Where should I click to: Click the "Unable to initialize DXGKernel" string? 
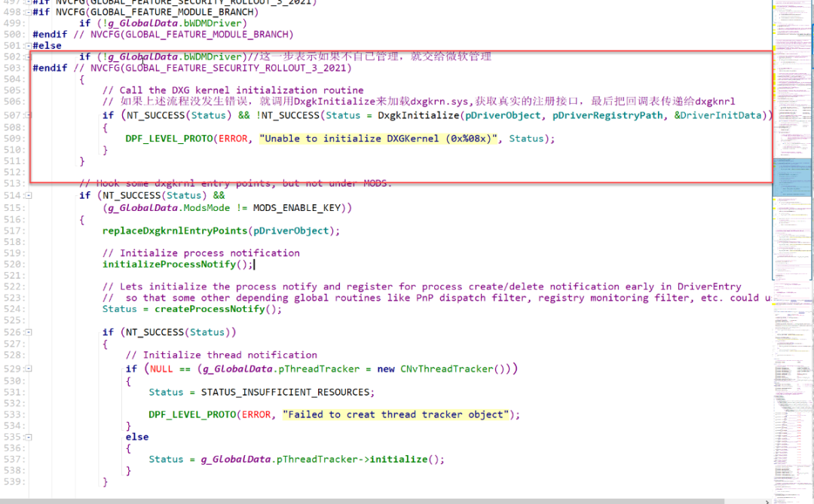tap(378, 139)
